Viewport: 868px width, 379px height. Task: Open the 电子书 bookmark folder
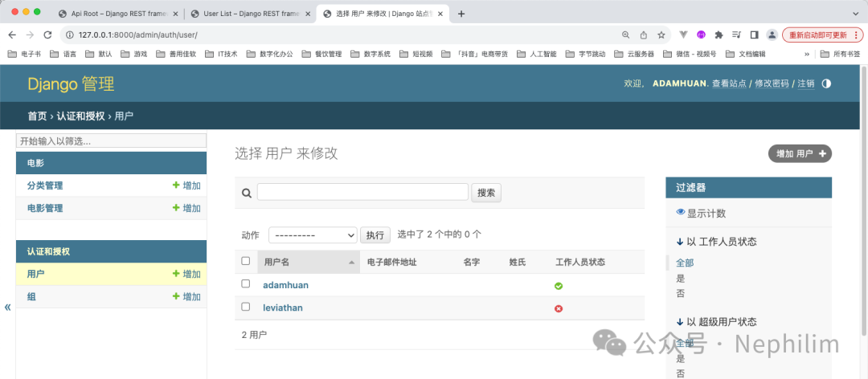point(25,55)
